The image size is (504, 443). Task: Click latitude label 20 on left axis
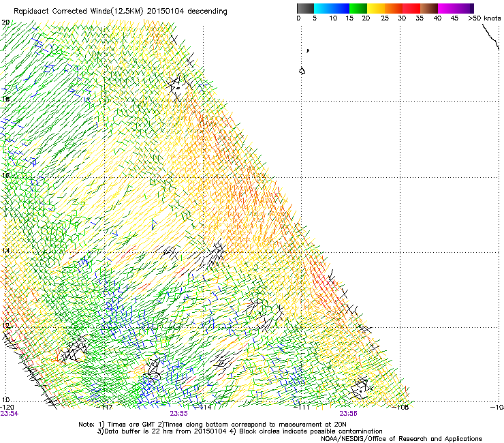coord(5,22)
